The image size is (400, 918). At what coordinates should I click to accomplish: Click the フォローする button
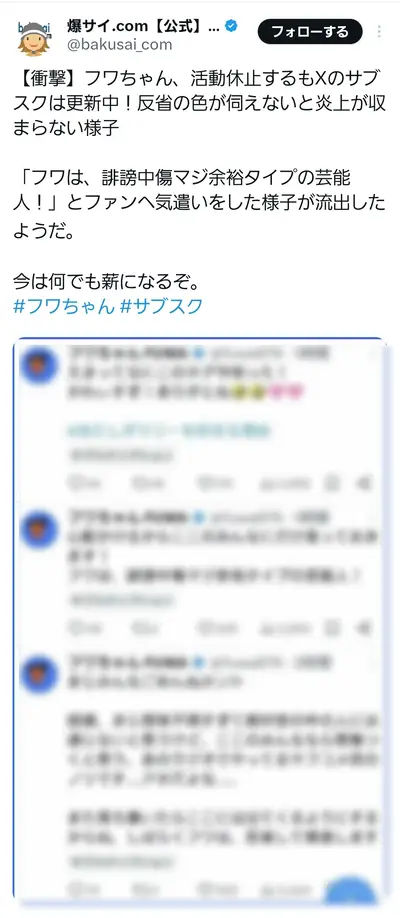coord(310,32)
